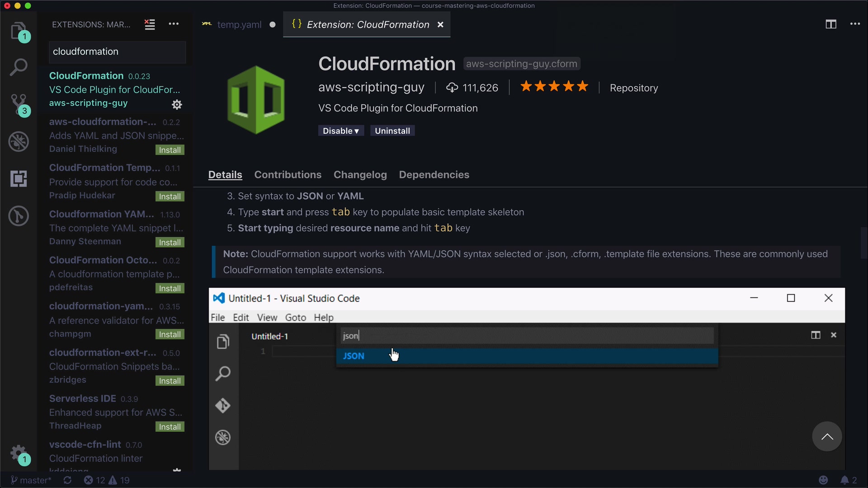Viewport: 868px width, 488px height.
Task: Open notifications bell in status bar
Action: point(844,480)
